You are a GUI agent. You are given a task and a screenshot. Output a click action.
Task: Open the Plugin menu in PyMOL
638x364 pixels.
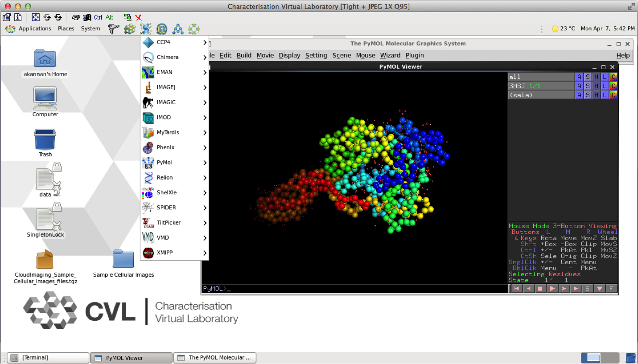[415, 55]
